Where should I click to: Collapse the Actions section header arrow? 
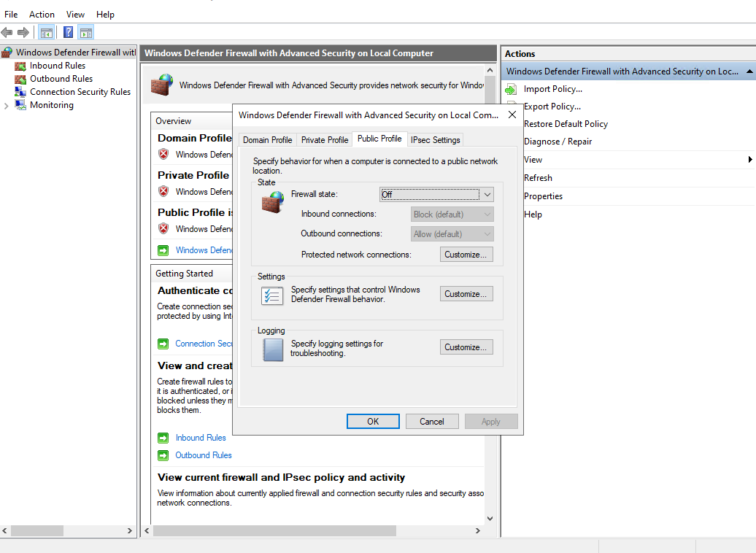749,71
